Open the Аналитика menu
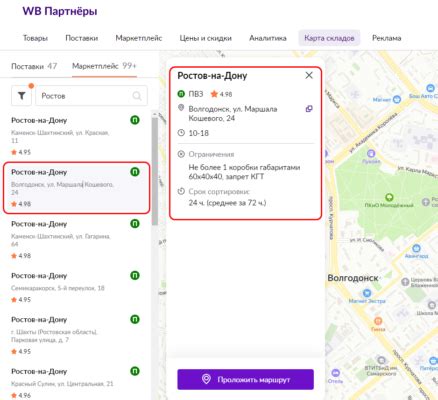The width and height of the screenshot is (438, 400). tap(268, 38)
